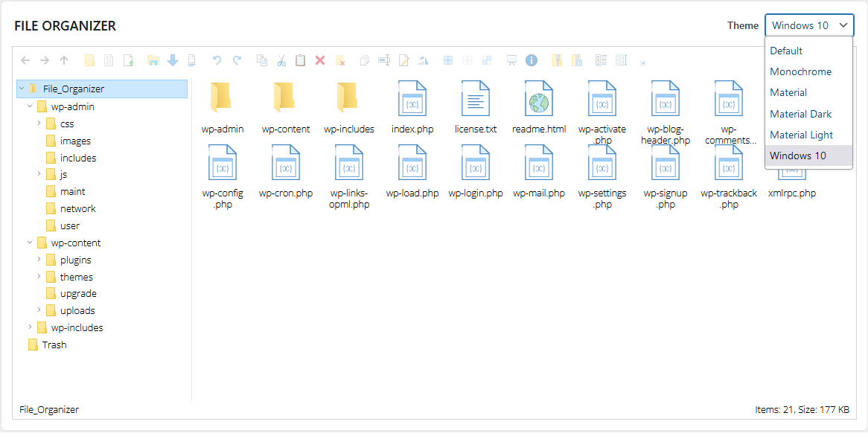868x439 pixels.
Task: Delete the selected item
Action: pyautogui.click(x=320, y=60)
